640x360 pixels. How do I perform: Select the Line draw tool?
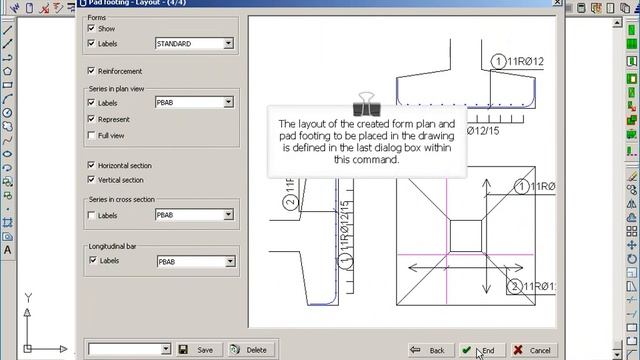coord(7,29)
